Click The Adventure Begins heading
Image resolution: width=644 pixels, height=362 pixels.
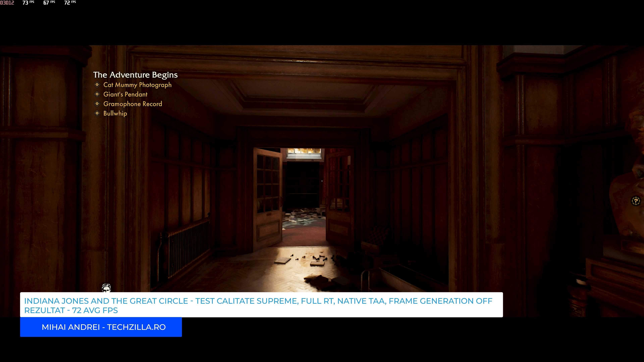point(135,75)
